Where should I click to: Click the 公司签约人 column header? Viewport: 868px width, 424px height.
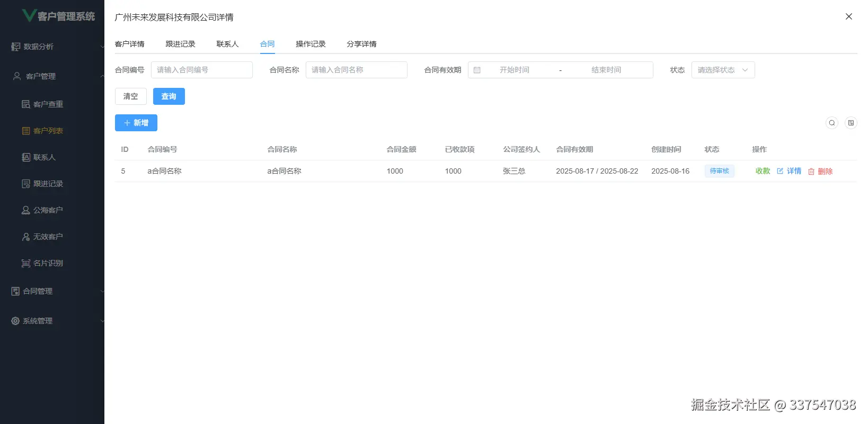(x=521, y=149)
